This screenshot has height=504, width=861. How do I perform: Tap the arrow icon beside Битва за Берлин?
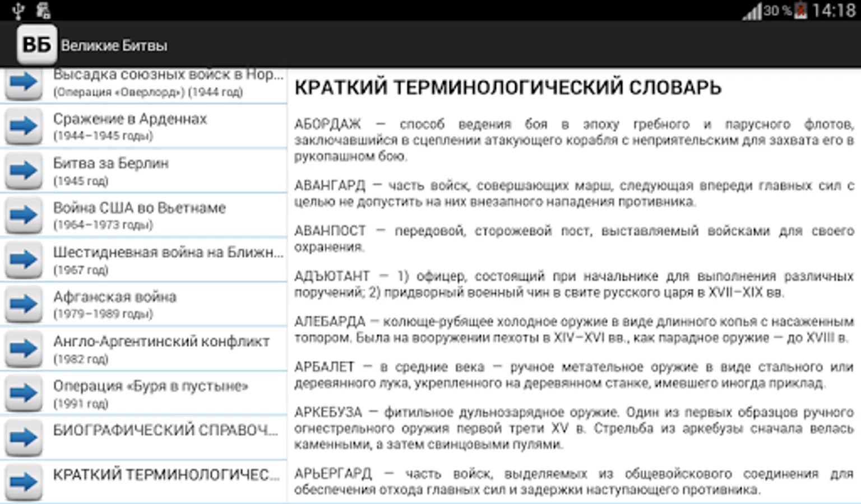pos(24,170)
